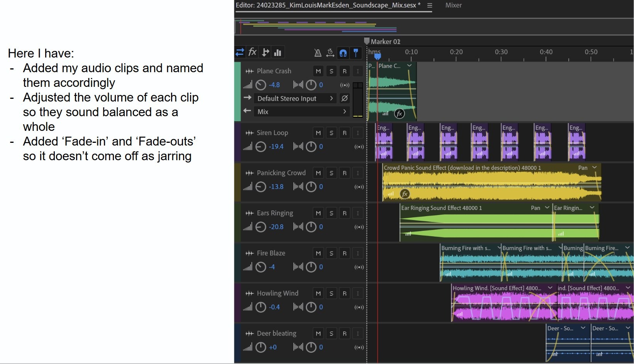Click the Ears Ringing volume knob

pyautogui.click(x=261, y=227)
